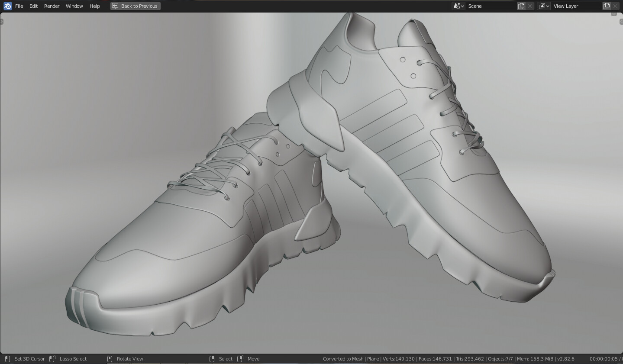Screen dimensions: 623x364
Task: Open the Help menu
Action: point(94,6)
